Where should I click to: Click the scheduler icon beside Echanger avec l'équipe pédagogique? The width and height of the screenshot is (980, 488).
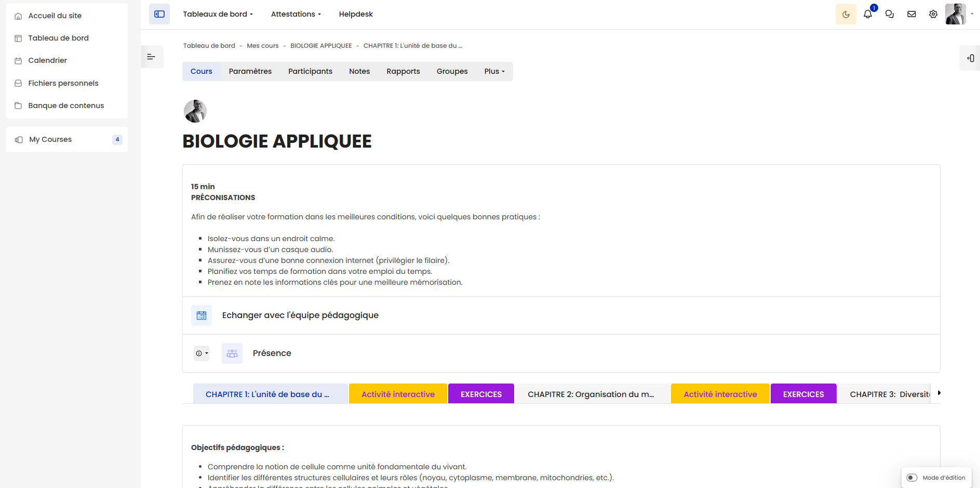coord(202,315)
